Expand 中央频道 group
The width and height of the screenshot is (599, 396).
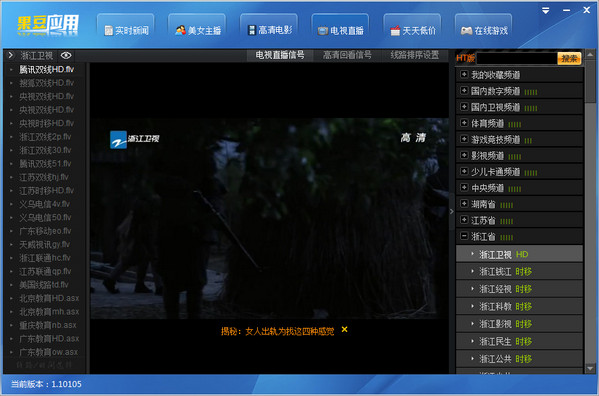click(x=519, y=188)
